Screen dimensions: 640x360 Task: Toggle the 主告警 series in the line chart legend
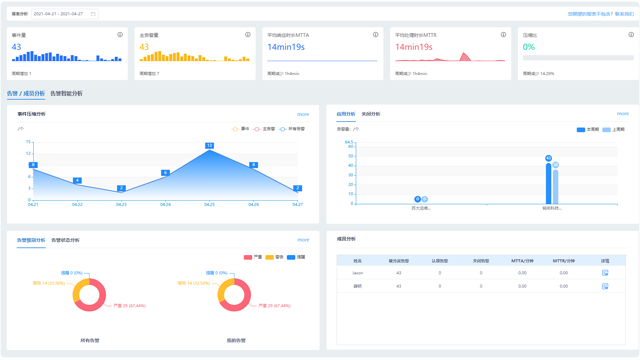pyautogui.click(x=264, y=129)
